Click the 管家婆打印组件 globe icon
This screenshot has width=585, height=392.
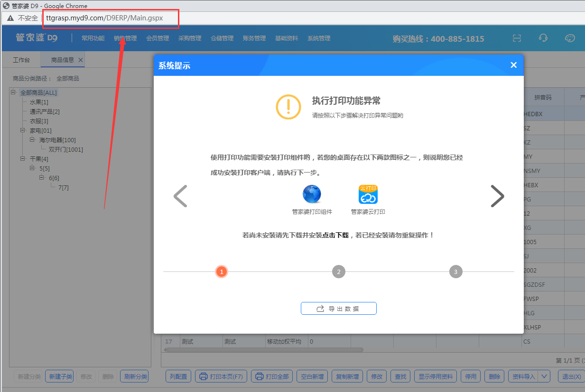[x=312, y=194]
